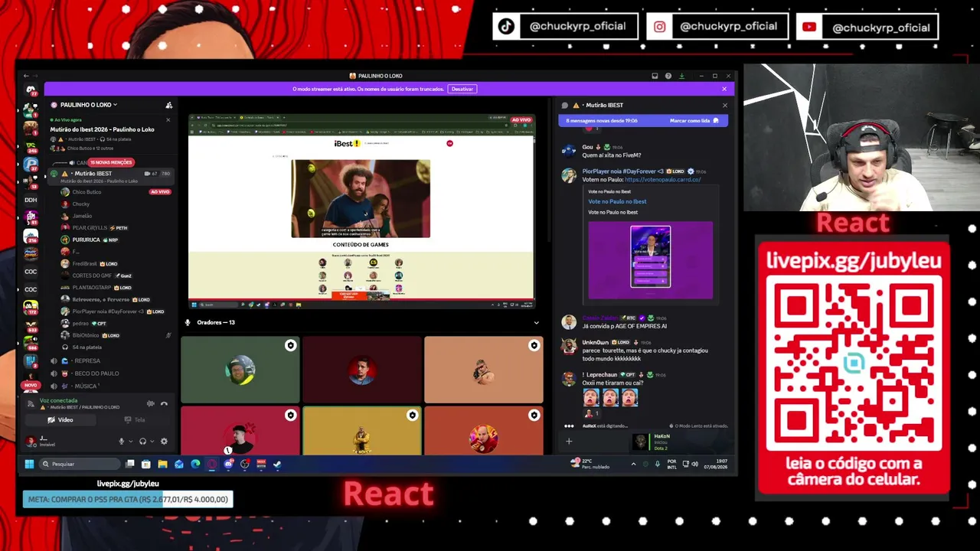
Task: Select FrediBrasil in the speakers list
Action: point(84,263)
